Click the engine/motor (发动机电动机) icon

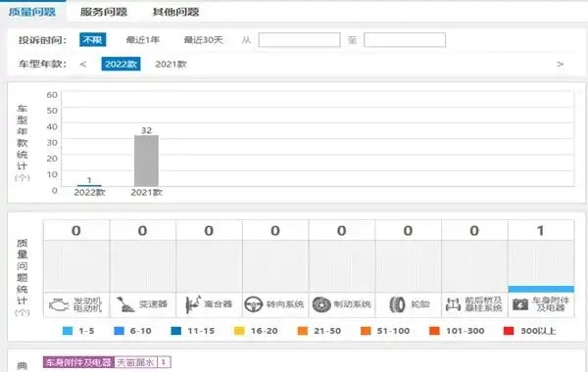59,304
